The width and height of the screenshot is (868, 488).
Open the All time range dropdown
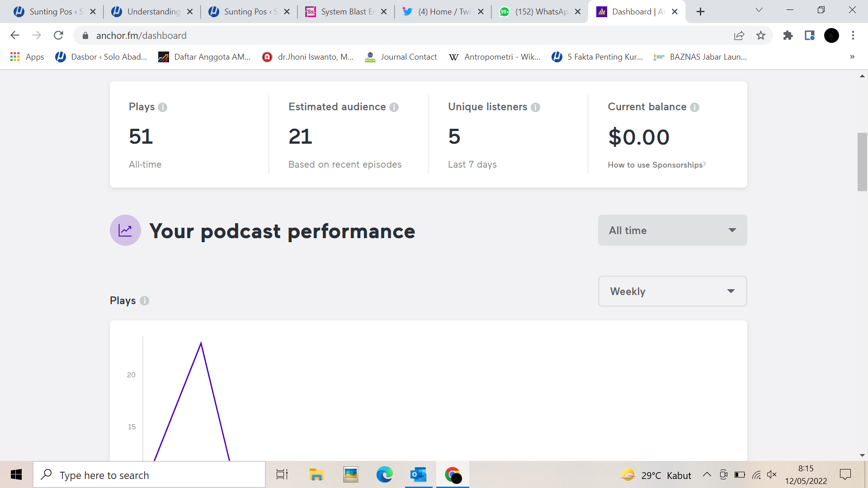point(672,230)
